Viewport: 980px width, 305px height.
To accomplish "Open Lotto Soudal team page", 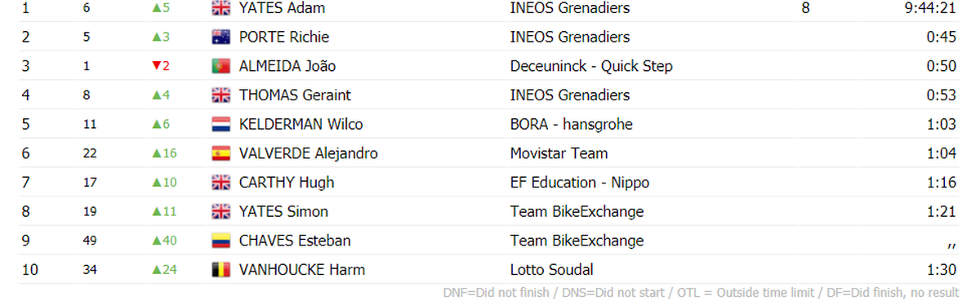I will (551, 270).
